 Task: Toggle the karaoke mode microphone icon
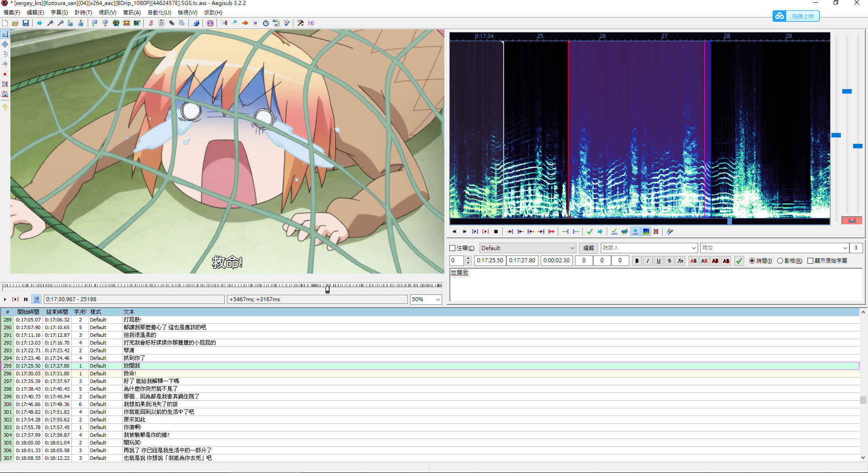click(x=670, y=232)
